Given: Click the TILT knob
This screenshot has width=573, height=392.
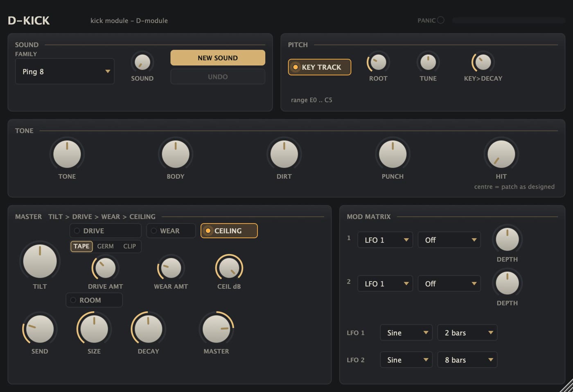Looking at the screenshot, I should (40, 261).
